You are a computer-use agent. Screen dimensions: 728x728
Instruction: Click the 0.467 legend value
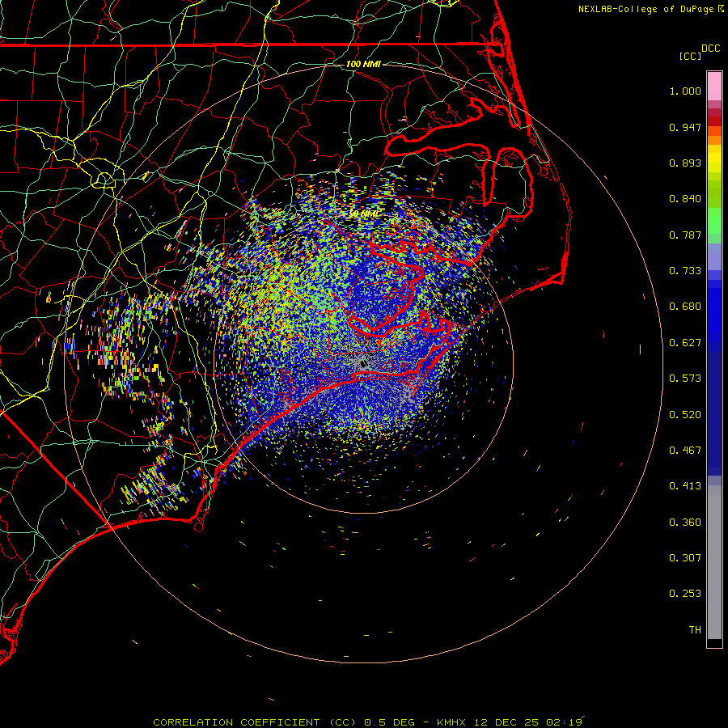pyautogui.click(x=685, y=451)
